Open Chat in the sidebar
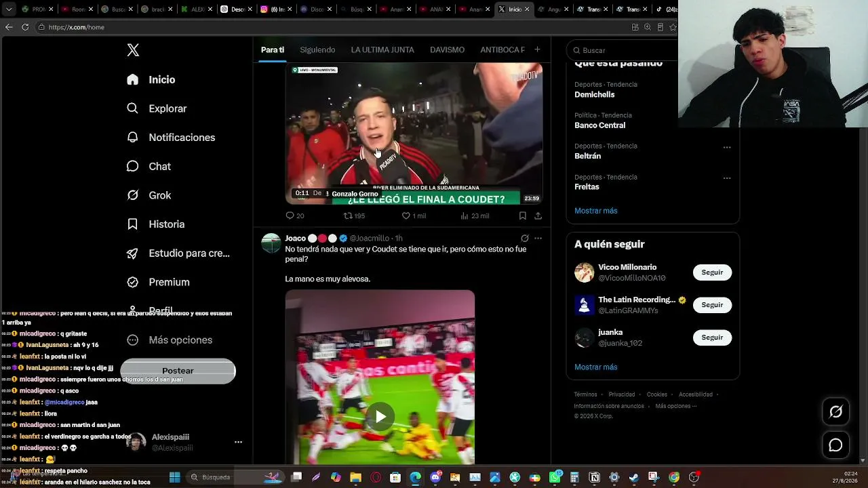 149,166
